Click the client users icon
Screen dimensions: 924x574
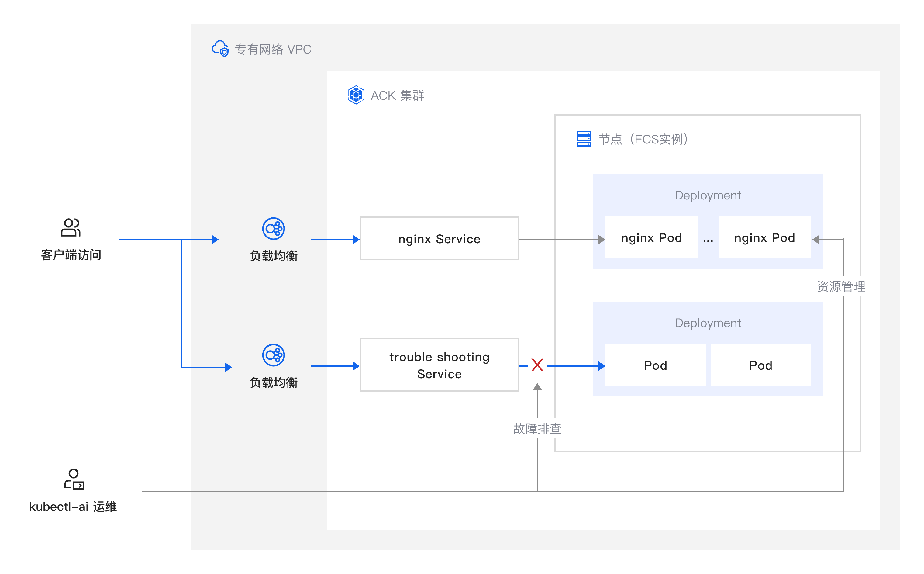[71, 227]
